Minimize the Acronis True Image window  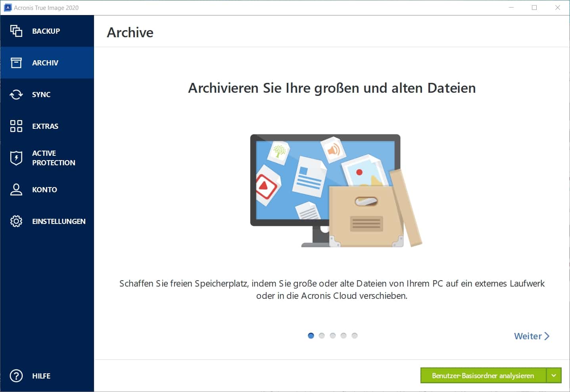click(512, 8)
